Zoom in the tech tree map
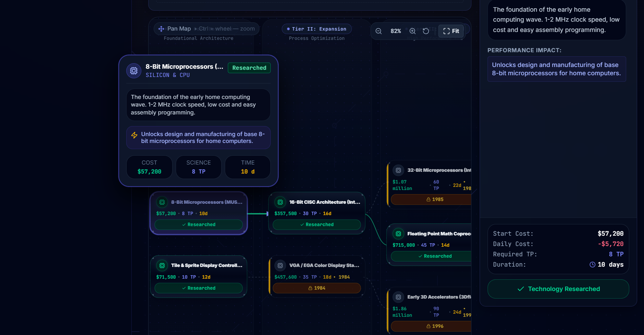644x335 pixels. click(x=412, y=31)
